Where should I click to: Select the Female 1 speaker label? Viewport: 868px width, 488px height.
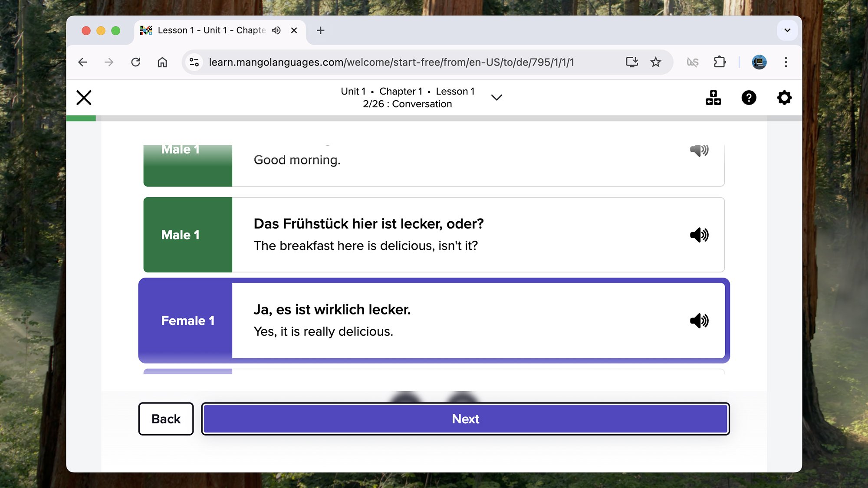188,321
